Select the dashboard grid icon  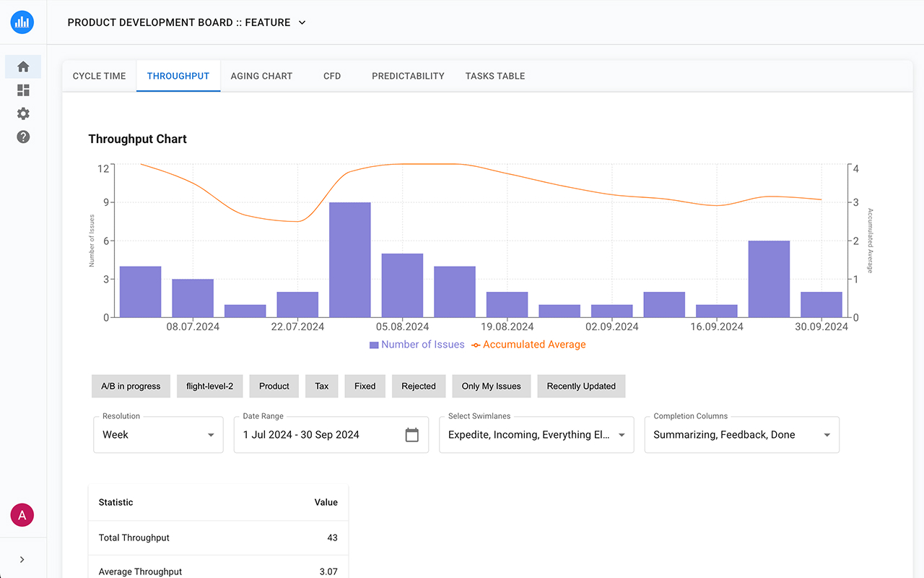tap(22, 90)
